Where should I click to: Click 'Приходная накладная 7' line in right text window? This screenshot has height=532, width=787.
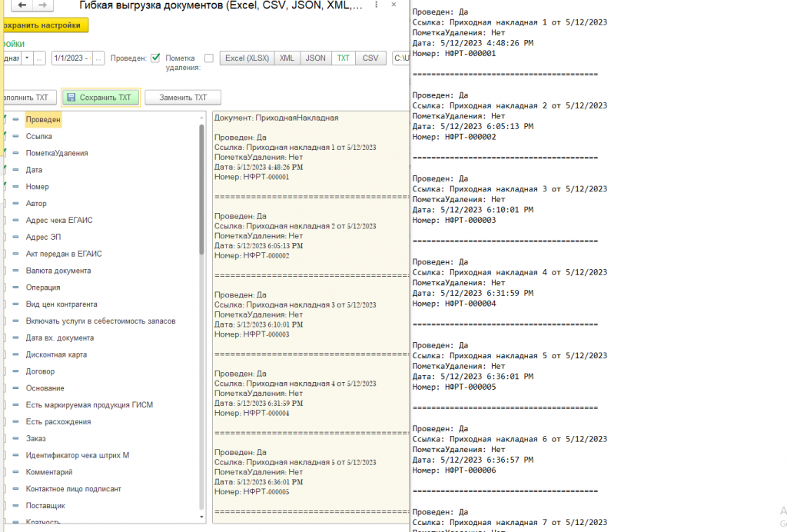510,523
